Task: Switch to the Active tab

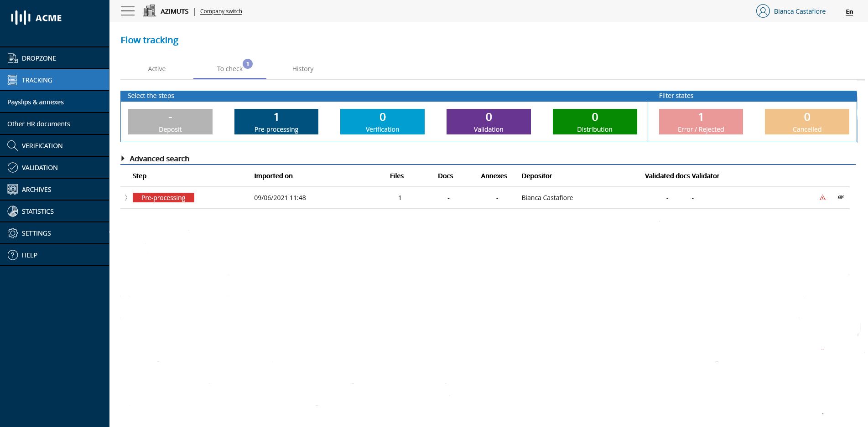Action: click(x=156, y=68)
